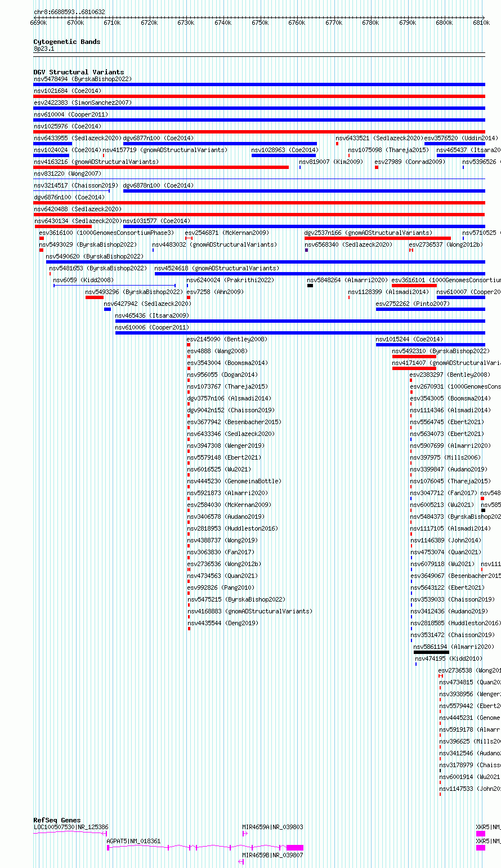Click the nsv465436 (Itsara2009) label

coord(152,315)
